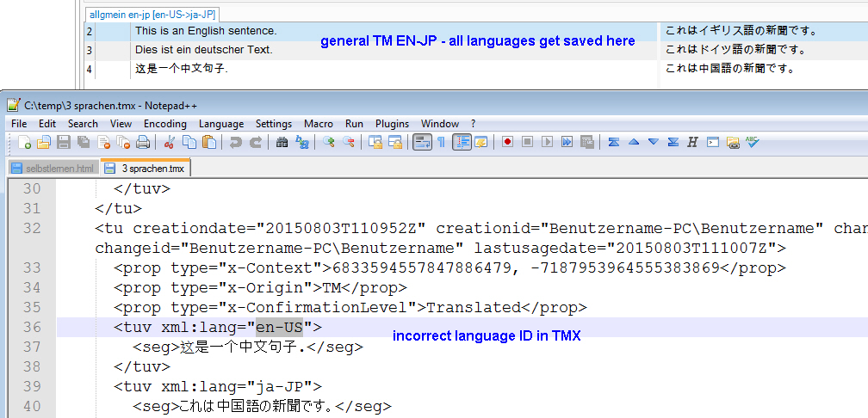Open the Settings menu
This screenshot has height=418, width=868.
pos(274,124)
